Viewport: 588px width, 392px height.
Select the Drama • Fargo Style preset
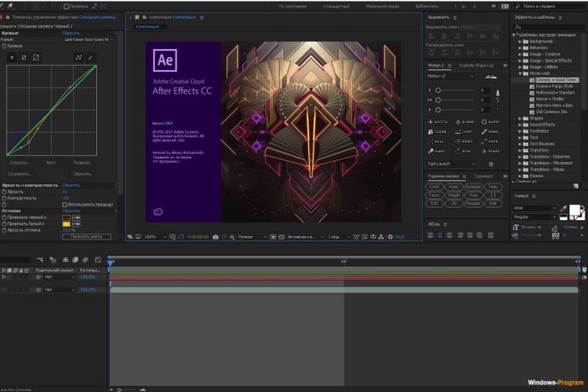coord(554,86)
